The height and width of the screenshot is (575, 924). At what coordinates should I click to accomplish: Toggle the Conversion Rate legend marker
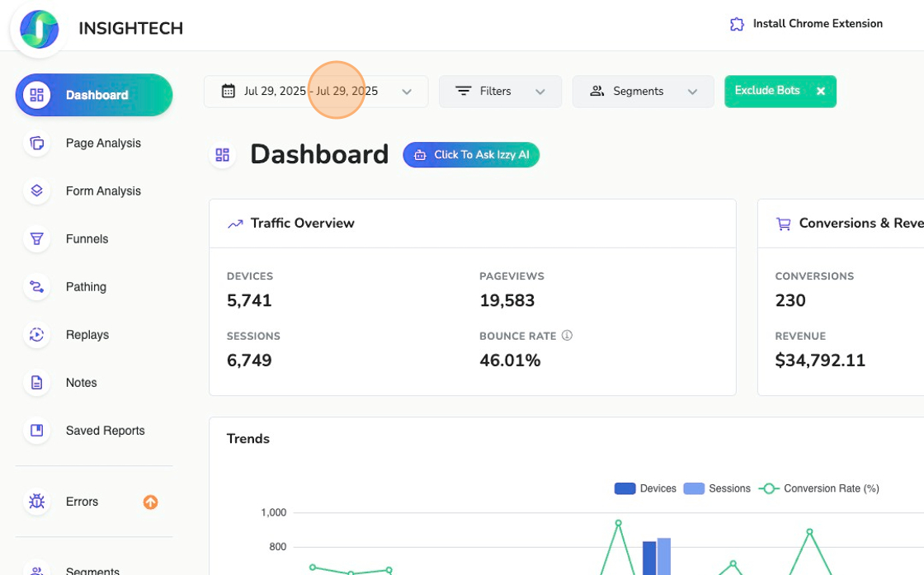[x=768, y=488]
